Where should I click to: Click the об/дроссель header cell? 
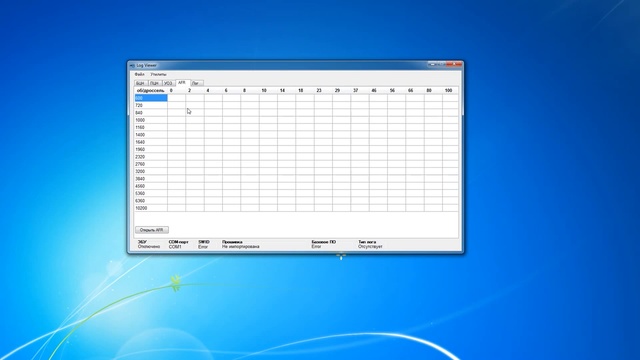(151, 90)
